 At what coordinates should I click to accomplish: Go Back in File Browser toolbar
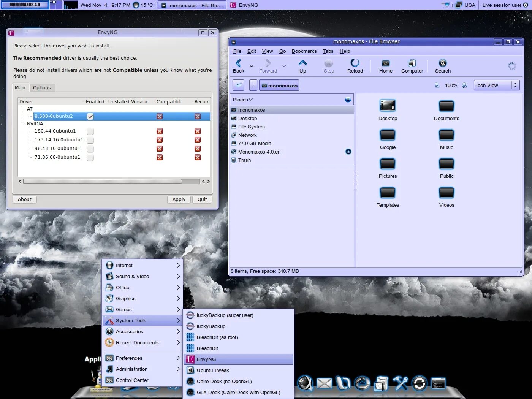tap(239, 66)
